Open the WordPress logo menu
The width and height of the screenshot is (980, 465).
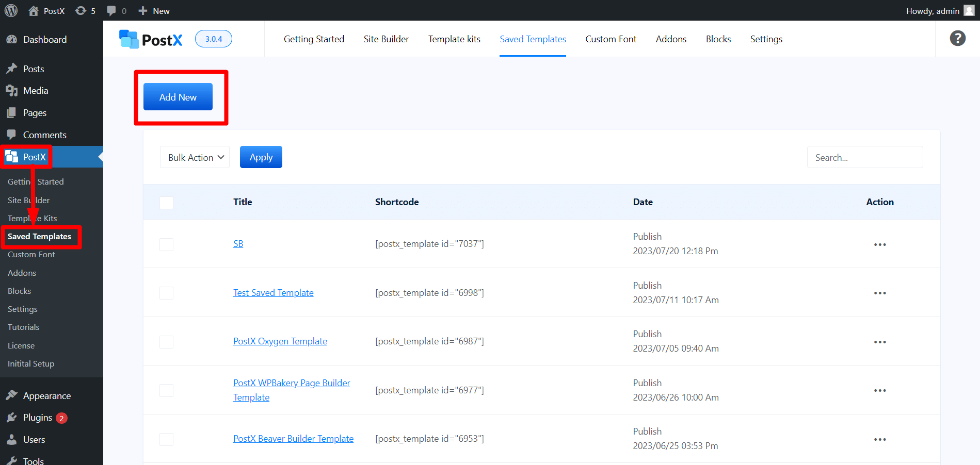pos(11,10)
